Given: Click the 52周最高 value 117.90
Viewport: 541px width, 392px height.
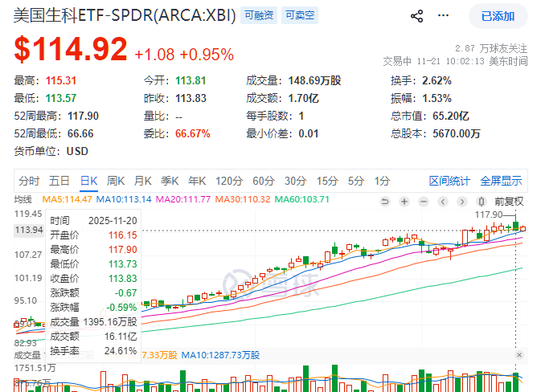Looking at the screenshot, I should (x=83, y=116).
